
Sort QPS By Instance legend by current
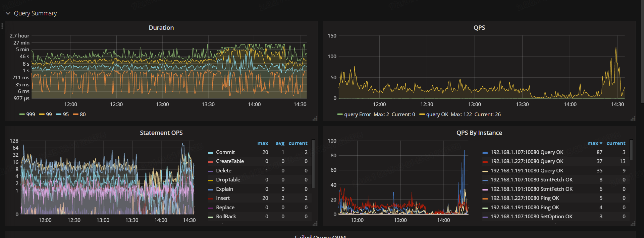pos(616,143)
